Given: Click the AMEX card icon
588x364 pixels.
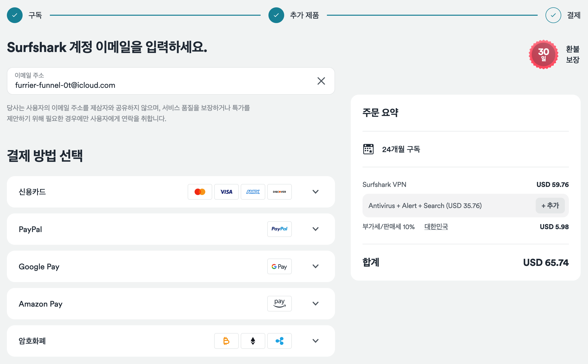Looking at the screenshot, I should tap(253, 192).
